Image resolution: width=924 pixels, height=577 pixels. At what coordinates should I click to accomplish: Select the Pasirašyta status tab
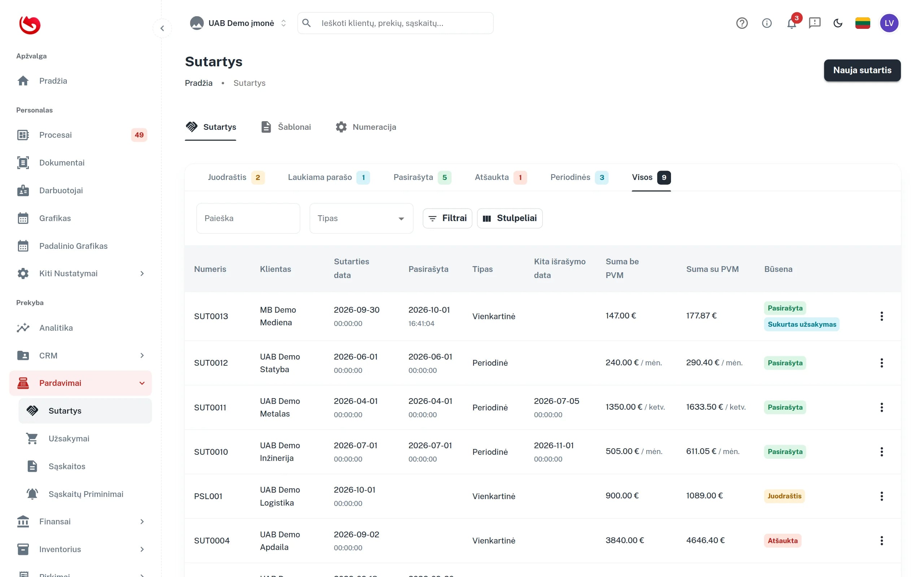(422, 177)
